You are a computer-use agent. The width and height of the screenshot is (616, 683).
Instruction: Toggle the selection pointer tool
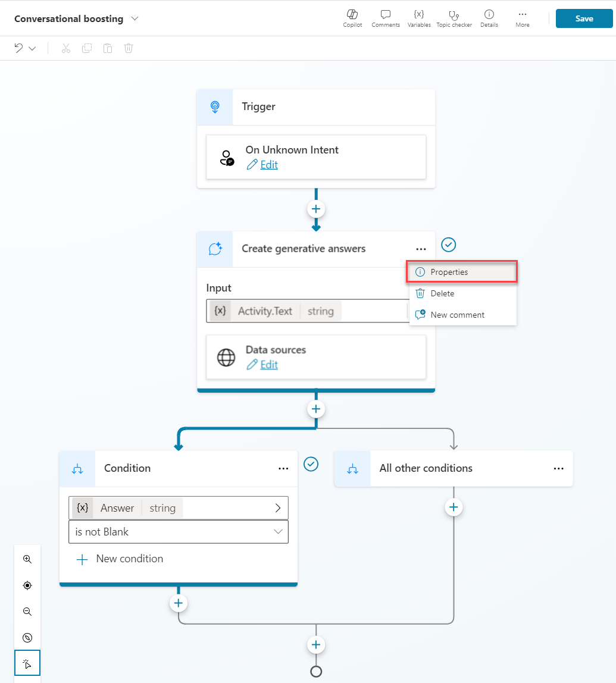pos(27,663)
